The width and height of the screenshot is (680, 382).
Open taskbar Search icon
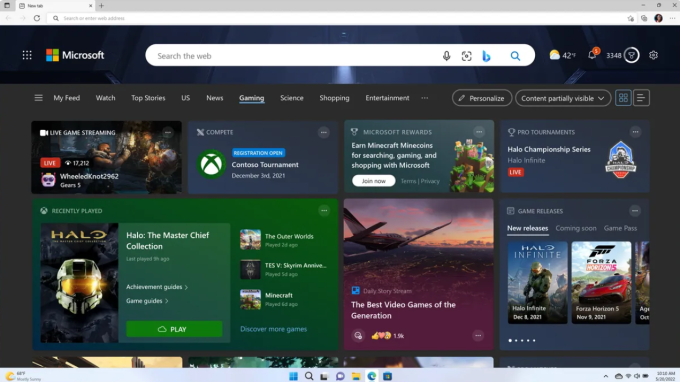coord(309,376)
